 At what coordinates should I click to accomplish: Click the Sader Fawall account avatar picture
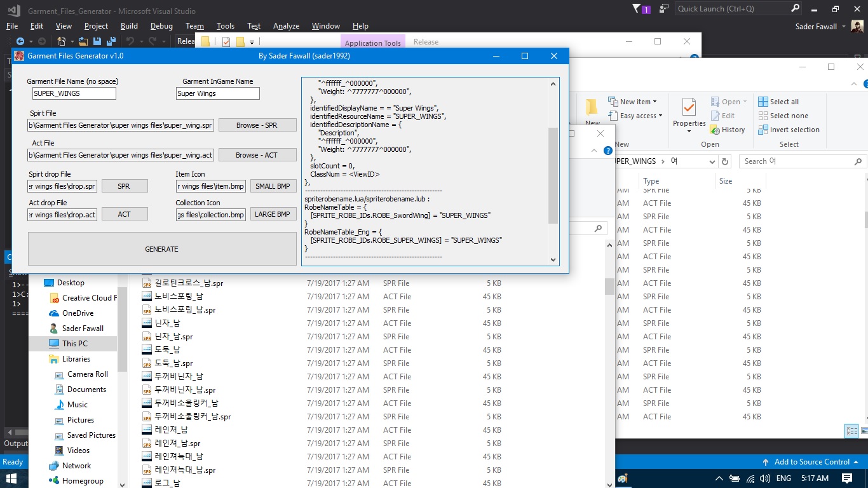[857, 26]
